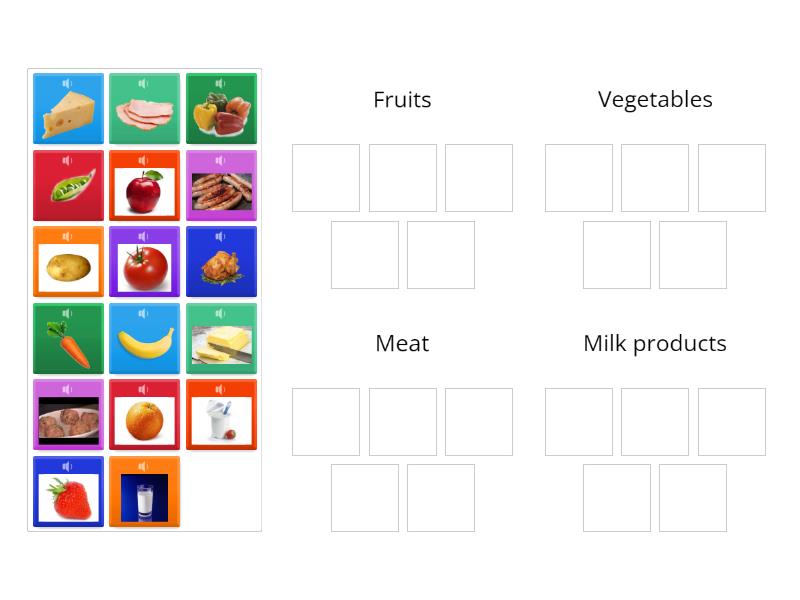Screen dimensions: 800x600
Task: Select the yogurt card
Action: tap(221, 416)
